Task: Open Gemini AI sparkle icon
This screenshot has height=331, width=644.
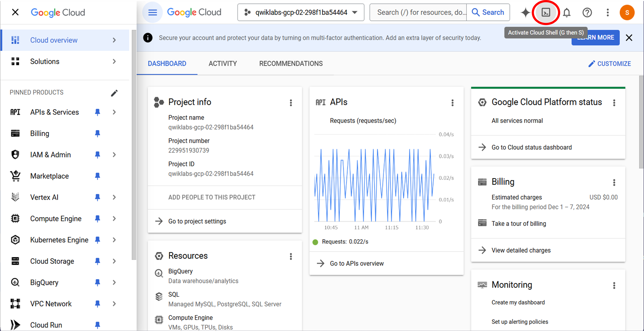Action: pyautogui.click(x=525, y=12)
